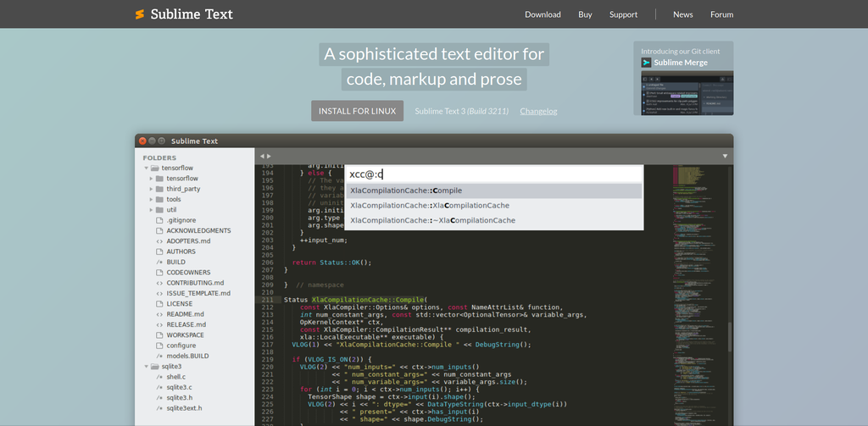Collapse the sqlite3 folder
This screenshot has width=868, height=426.
point(146,366)
